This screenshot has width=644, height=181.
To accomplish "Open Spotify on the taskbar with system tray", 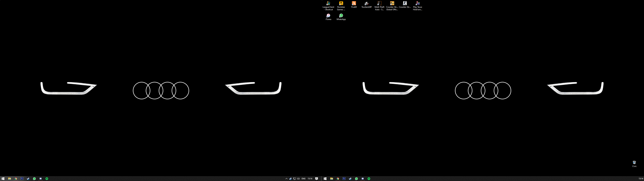I will point(47,178).
